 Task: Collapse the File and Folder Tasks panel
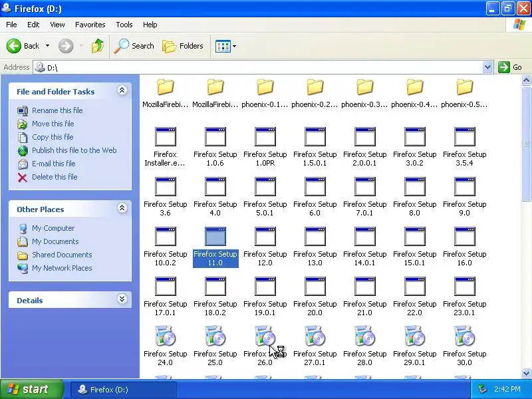(x=122, y=90)
